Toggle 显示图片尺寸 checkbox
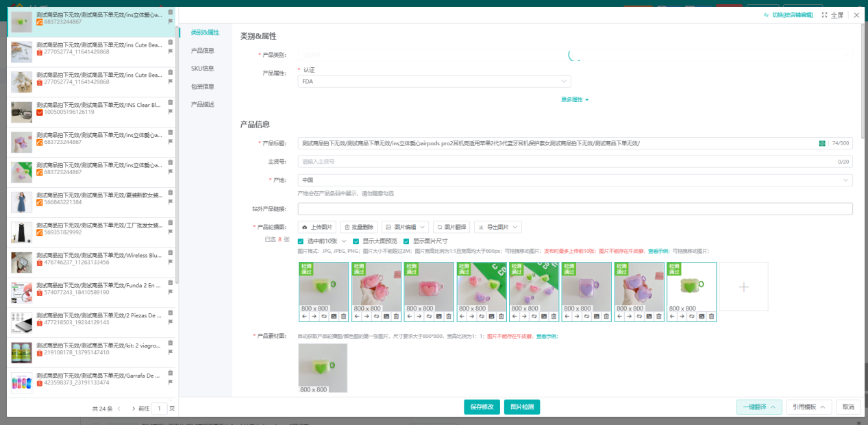The height and width of the screenshot is (425, 868). [x=406, y=241]
